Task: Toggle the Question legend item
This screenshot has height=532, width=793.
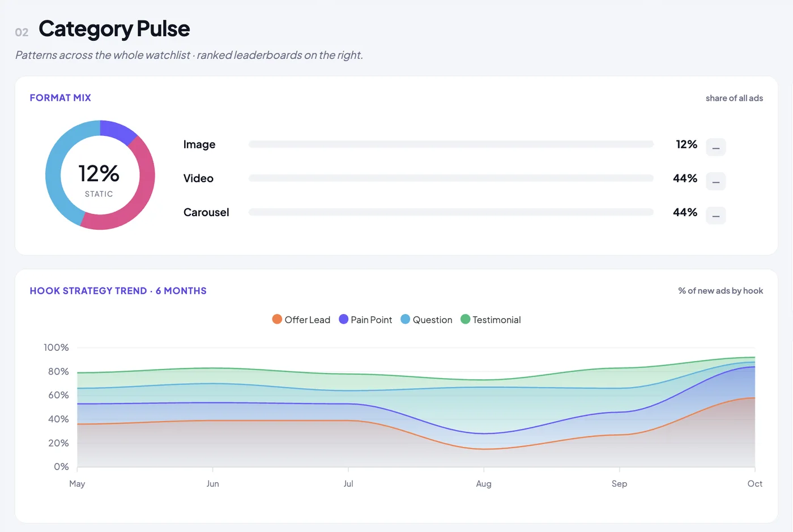Action: [427, 320]
